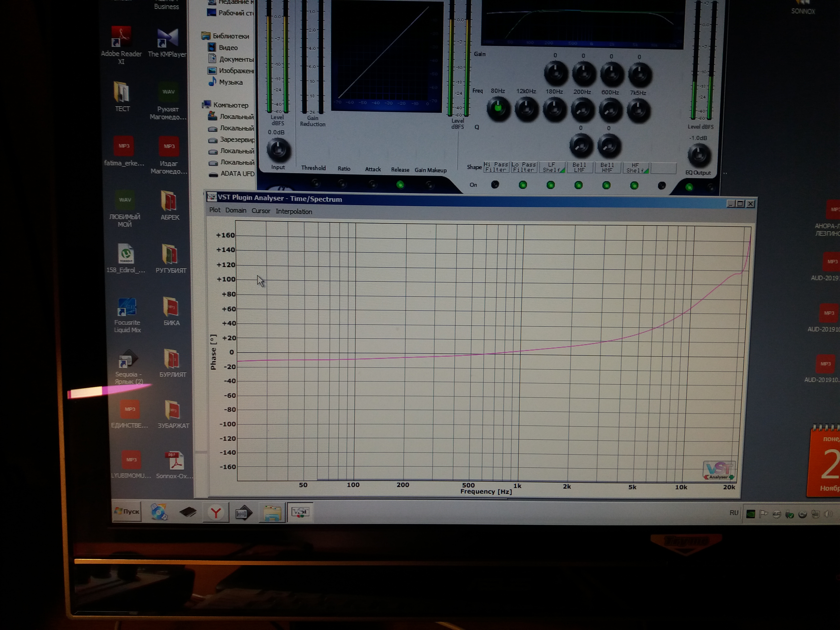Viewport: 840px width, 630px height.
Task: Disable the Lo Pass Filter On LED
Action: (x=523, y=185)
